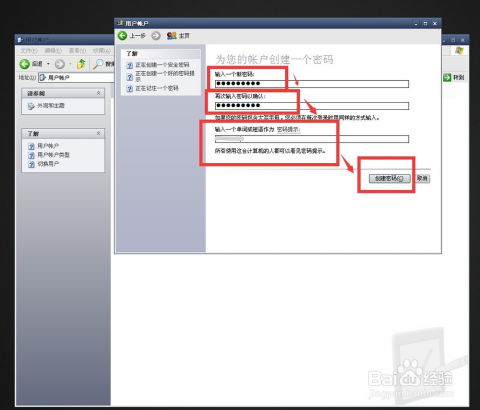Open the Home page users icon
Viewport: 480px width, 410px height.
tap(172, 35)
